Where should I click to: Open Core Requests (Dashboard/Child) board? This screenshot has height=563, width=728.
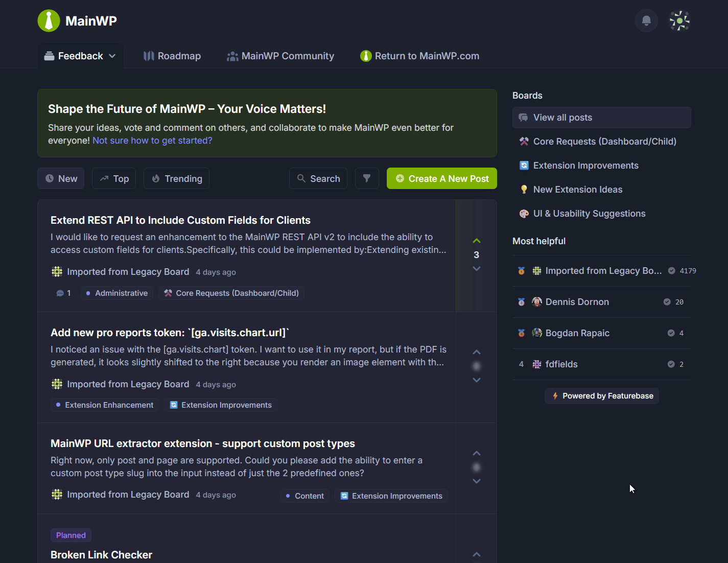[602, 142]
